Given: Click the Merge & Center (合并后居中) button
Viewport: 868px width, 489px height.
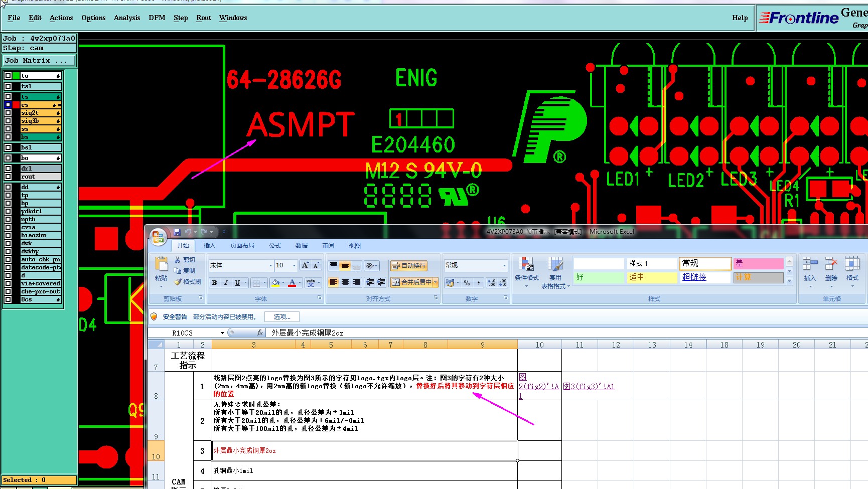Looking at the screenshot, I should point(411,282).
